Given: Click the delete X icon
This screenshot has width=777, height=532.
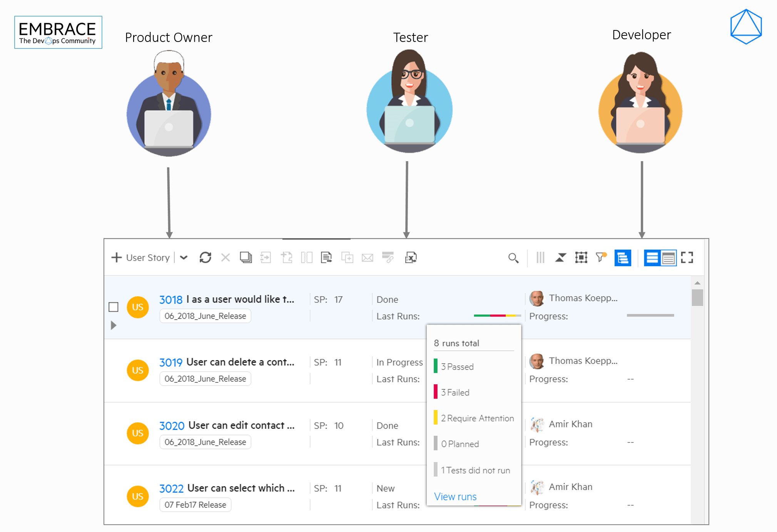Looking at the screenshot, I should click(x=226, y=257).
